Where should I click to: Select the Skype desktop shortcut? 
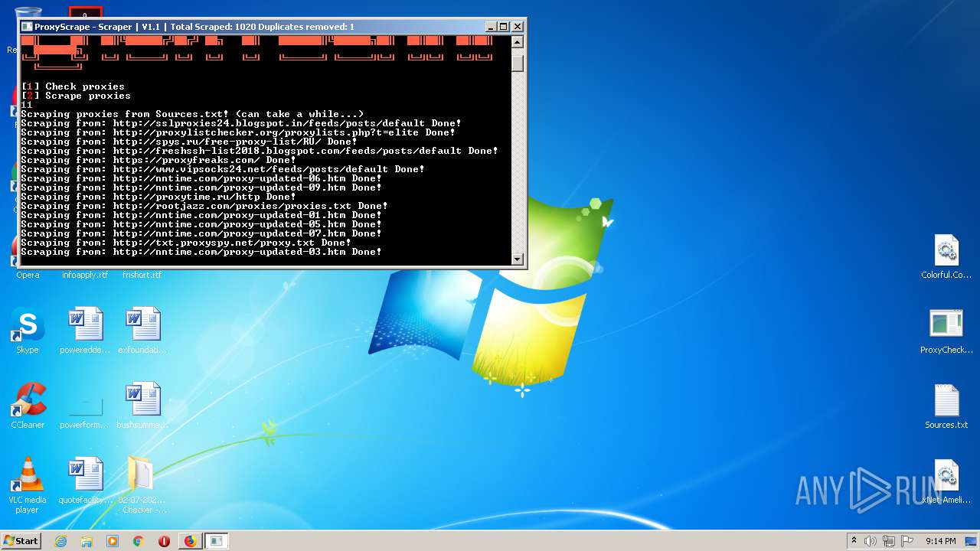tap(28, 331)
